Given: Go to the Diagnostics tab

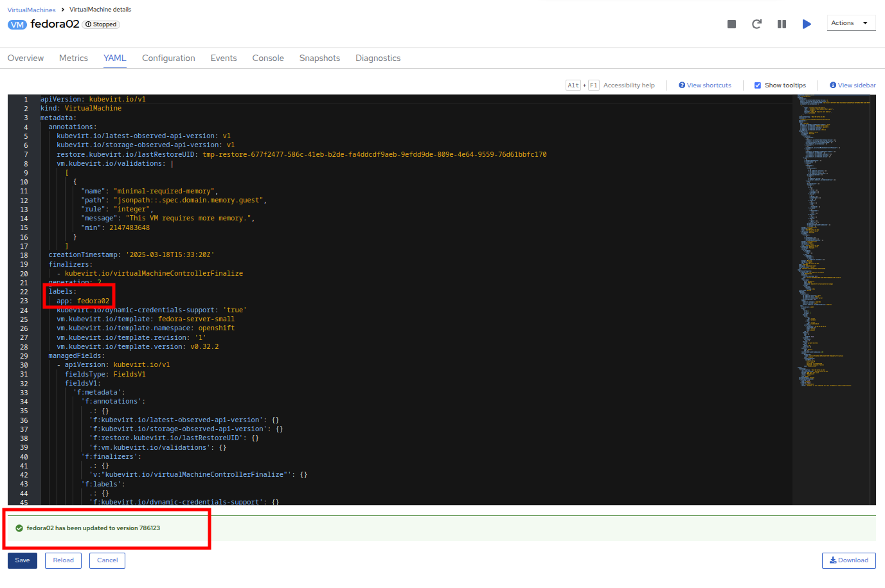Looking at the screenshot, I should [378, 58].
